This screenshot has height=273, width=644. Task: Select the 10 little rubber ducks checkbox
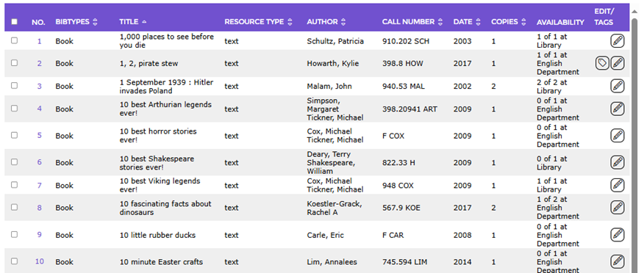[x=15, y=234]
